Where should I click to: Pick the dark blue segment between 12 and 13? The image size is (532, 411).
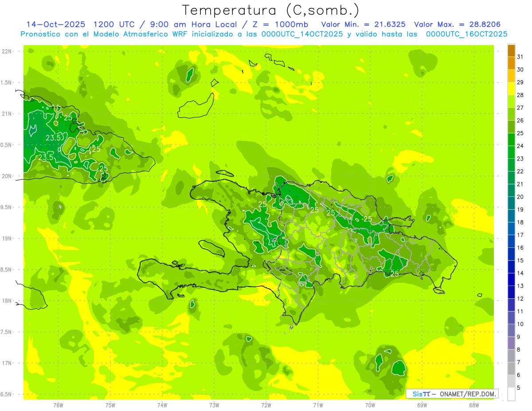point(511,292)
